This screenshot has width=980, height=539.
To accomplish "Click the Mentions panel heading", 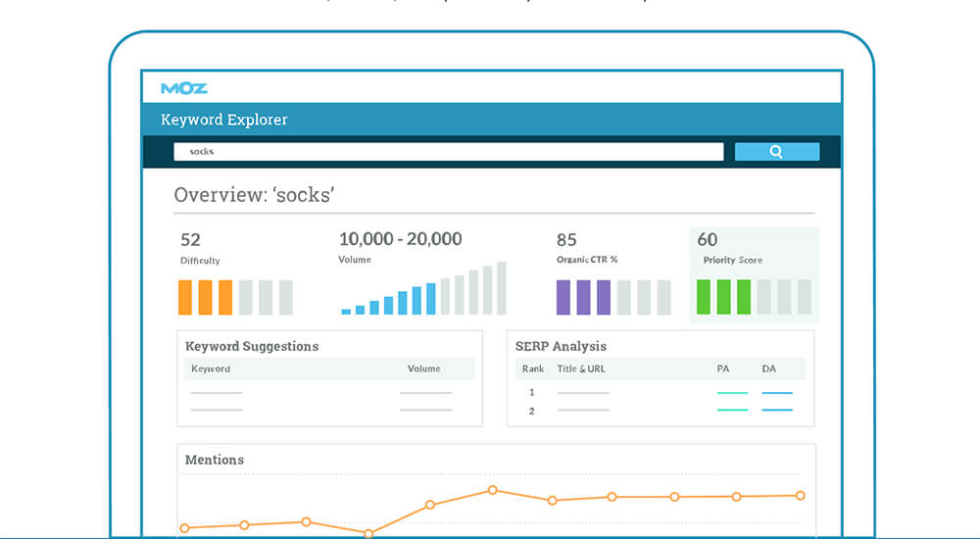I will tap(215, 460).
